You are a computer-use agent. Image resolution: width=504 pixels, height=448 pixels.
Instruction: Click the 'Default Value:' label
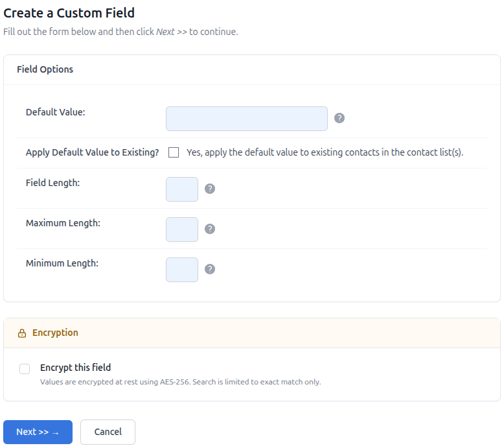pos(55,112)
